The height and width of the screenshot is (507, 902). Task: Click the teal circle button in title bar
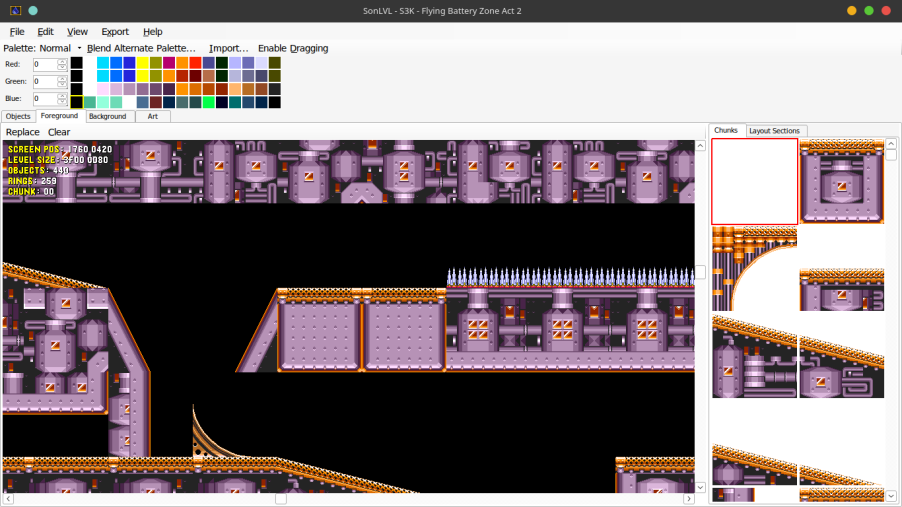coord(33,10)
